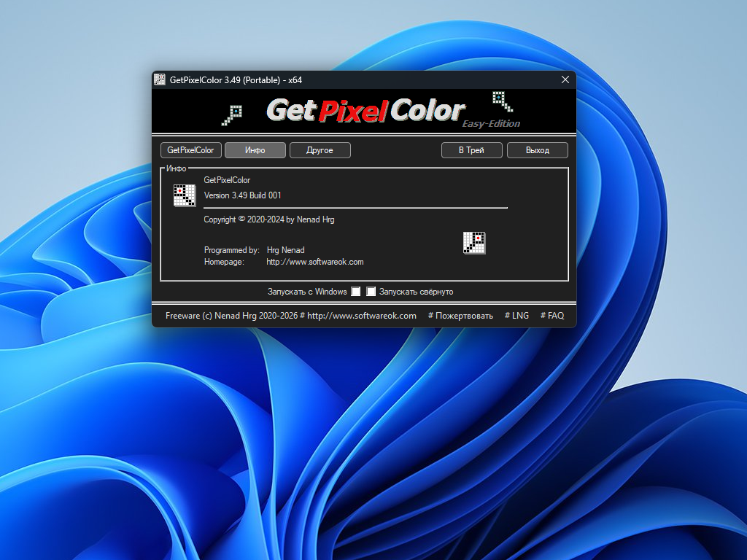Enable Запускать с Windows checkbox
This screenshot has width=747, height=560.
pyautogui.click(x=355, y=292)
